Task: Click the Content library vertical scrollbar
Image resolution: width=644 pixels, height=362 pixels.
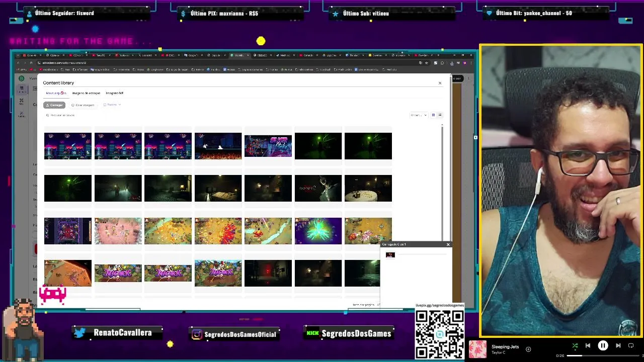Action: click(442, 184)
